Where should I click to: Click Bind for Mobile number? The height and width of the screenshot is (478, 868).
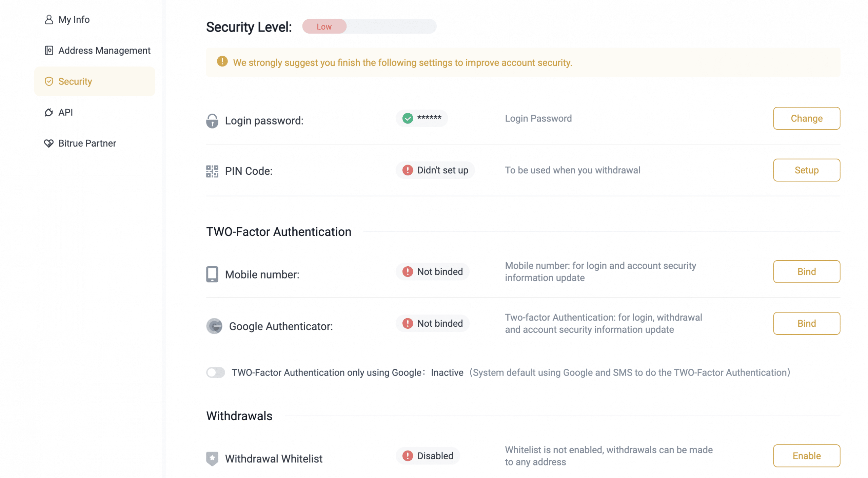coord(807,271)
